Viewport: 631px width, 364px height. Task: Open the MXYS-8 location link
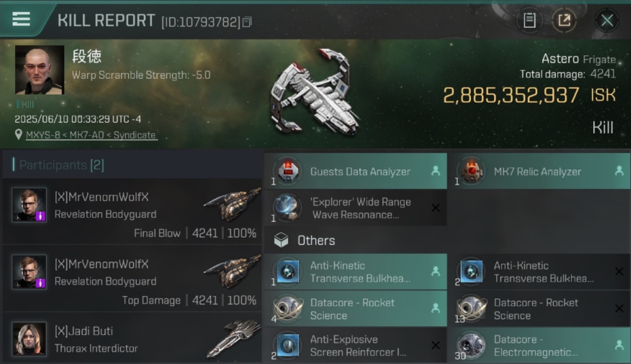point(91,135)
